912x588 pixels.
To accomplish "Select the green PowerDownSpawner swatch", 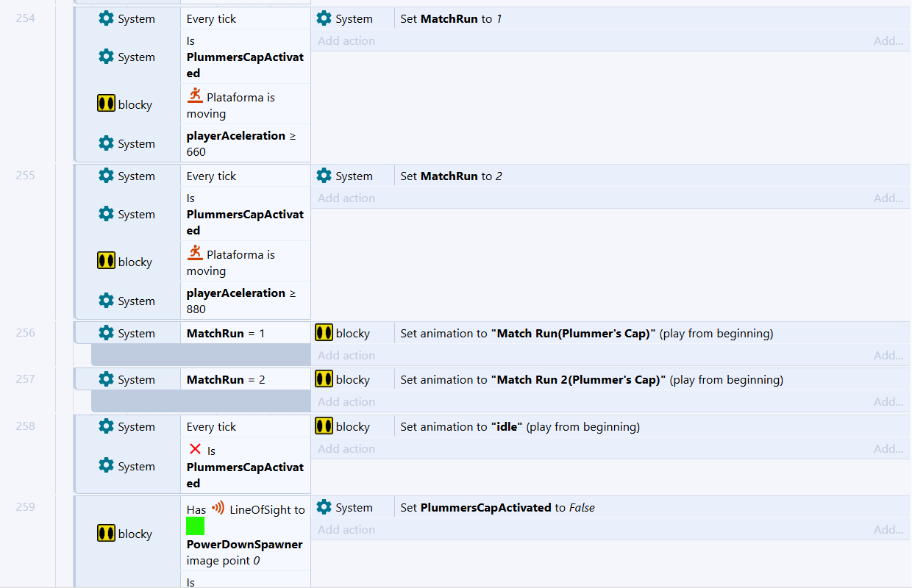I will [195, 526].
